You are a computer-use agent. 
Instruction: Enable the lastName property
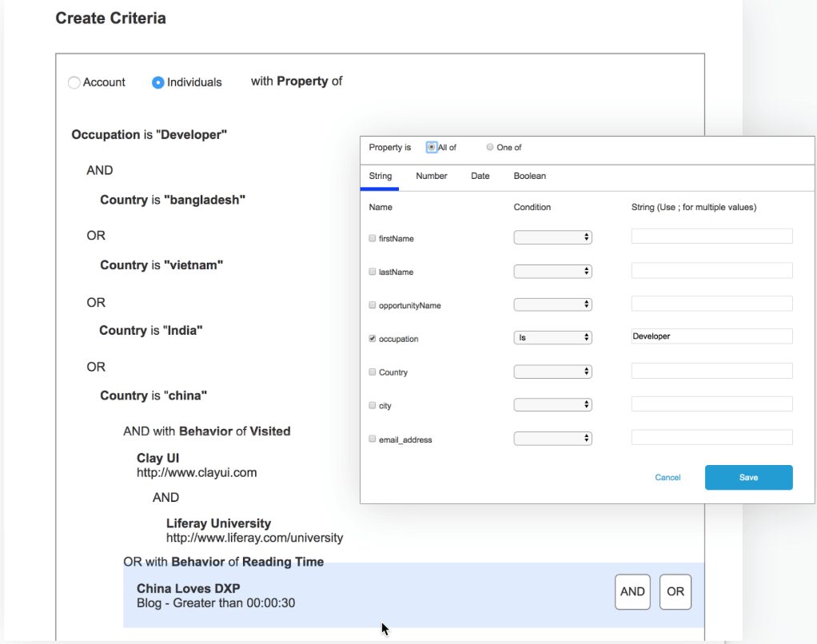pyautogui.click(x=372, y=271)
